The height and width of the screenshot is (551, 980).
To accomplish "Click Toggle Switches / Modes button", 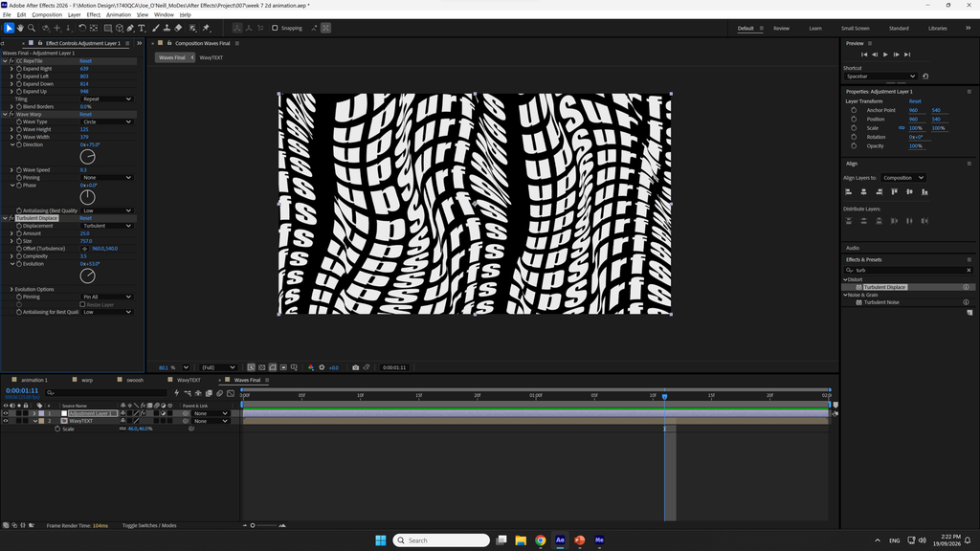I will tap(149, 525).
